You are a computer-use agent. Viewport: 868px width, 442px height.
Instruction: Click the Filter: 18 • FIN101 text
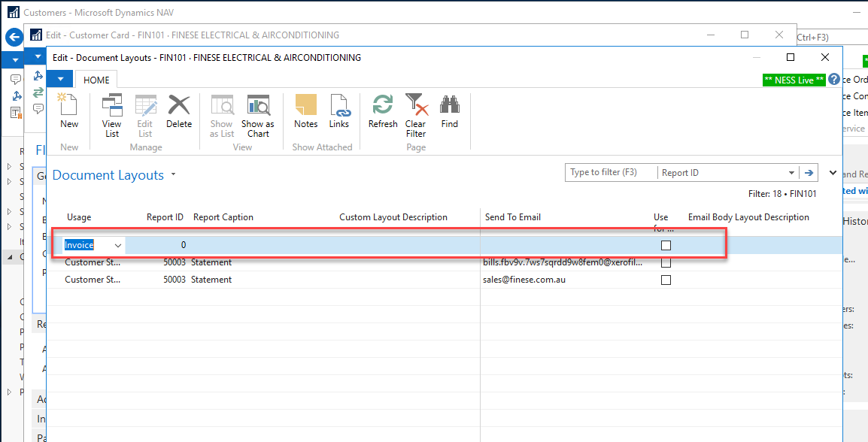pyautogui.click(x=782, y=194)
